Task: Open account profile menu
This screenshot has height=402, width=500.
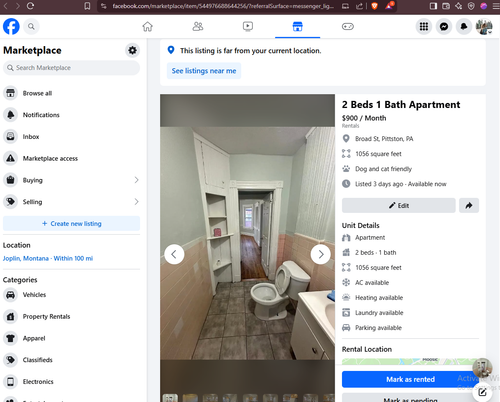Action: click(484, 26)
